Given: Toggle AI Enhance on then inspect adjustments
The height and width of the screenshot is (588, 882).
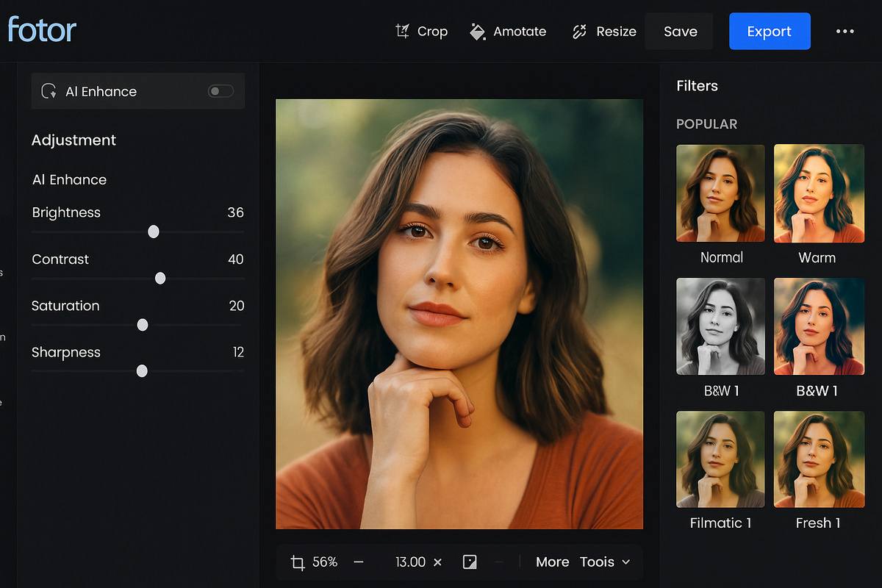Looking at the screenshot, I should pos(220,90).
